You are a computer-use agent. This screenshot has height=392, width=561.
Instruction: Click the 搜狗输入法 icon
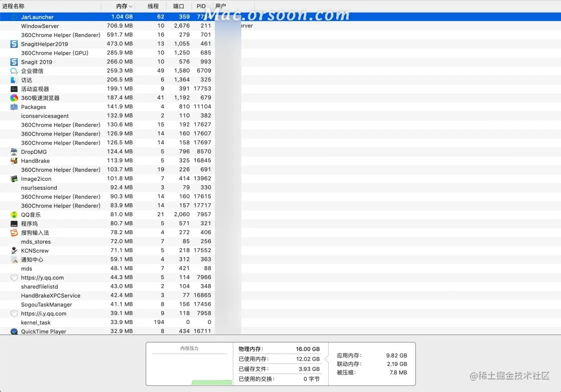click(x=14, y=233)
